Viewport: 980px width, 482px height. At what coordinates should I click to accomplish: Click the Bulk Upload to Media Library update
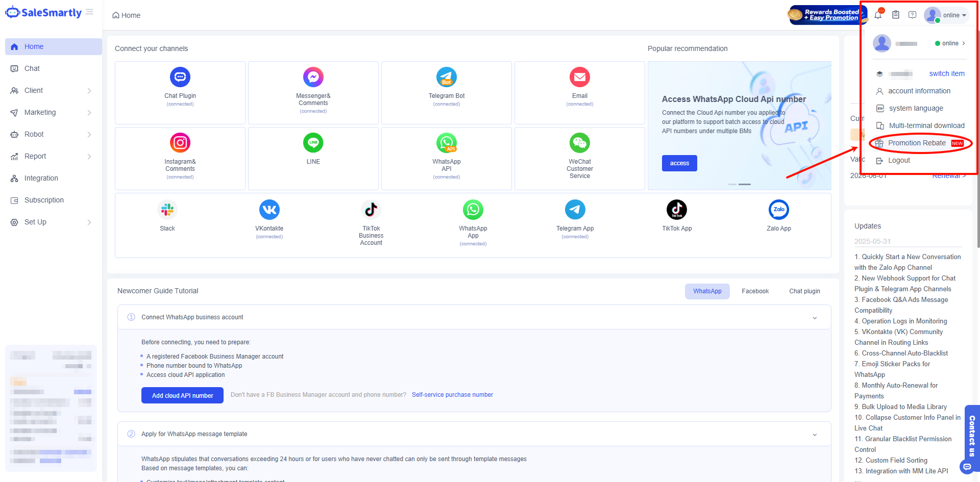point(901,407)
